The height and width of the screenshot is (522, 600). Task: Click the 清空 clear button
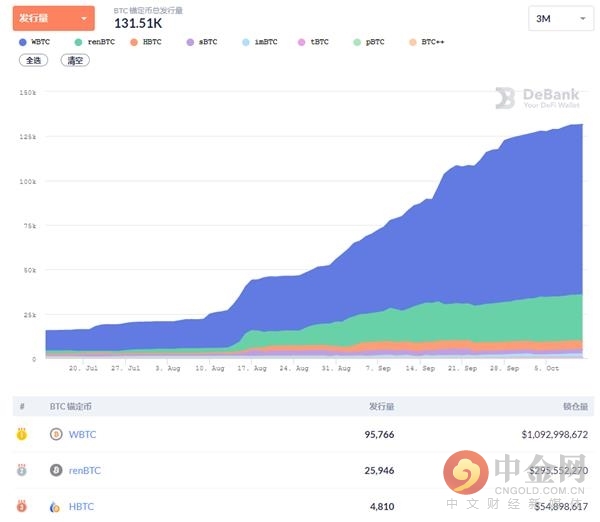pos(75,60)
